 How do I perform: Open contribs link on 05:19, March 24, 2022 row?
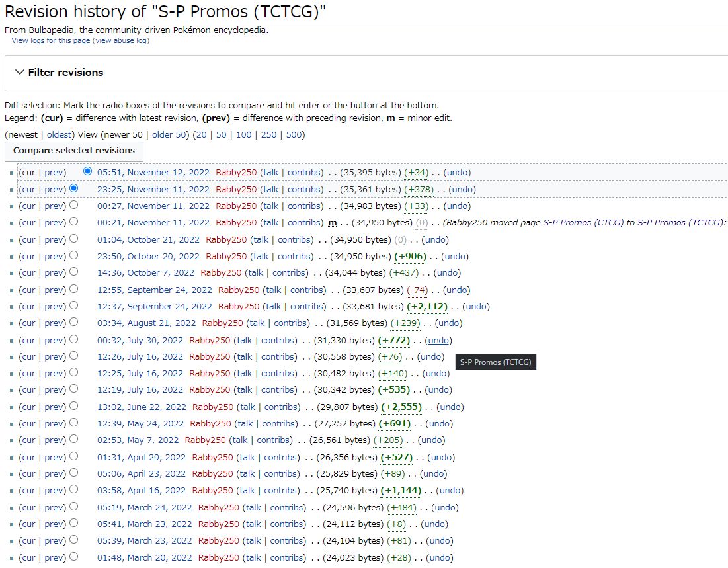click(286, 508)
